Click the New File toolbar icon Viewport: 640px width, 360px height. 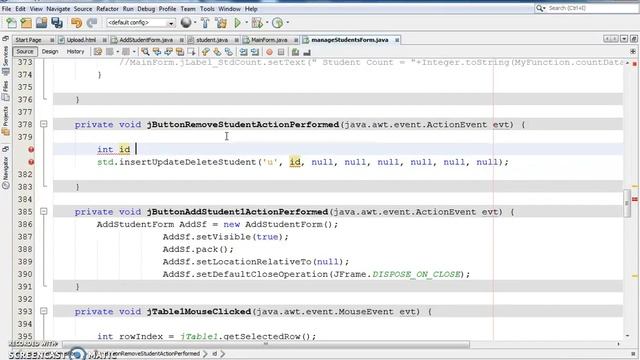pyautogui.click(x=11, y=23)
